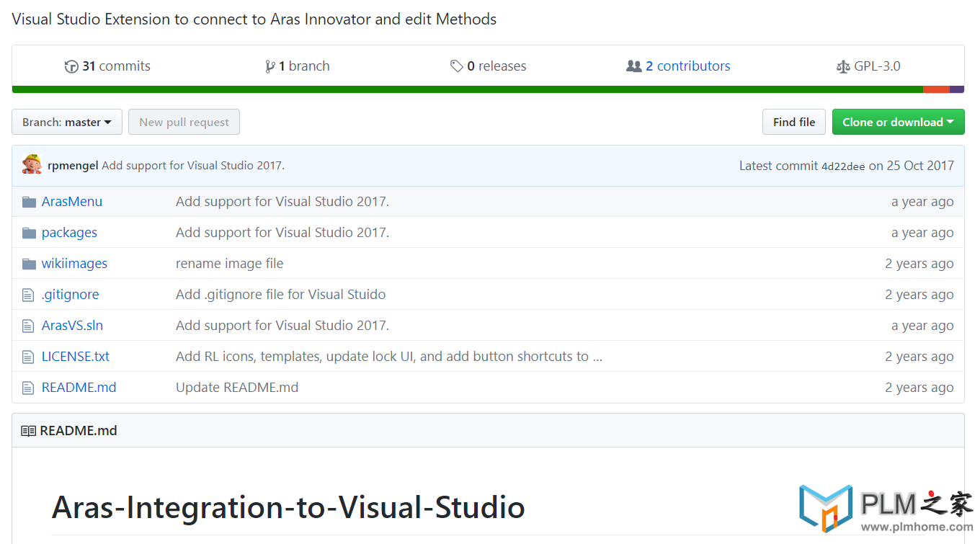This screenshot has height=544, width=980.
Task: Click the purple language bar segment
Action: (x=957, y=89)
